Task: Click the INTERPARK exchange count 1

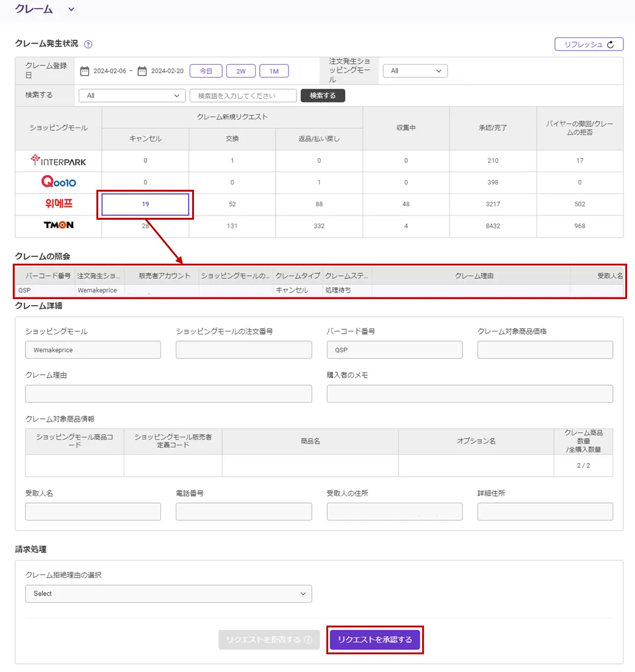Action: pyautogui.click(x=232, y=161)
